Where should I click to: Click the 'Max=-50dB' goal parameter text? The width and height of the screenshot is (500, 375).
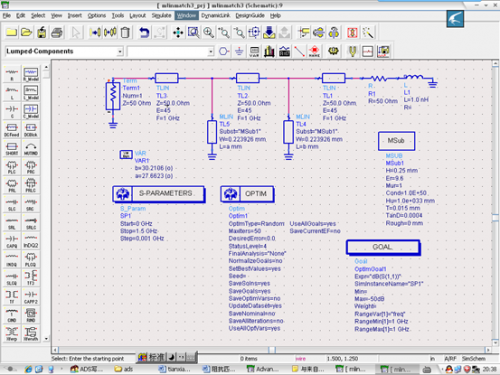[x=369, y=299]
